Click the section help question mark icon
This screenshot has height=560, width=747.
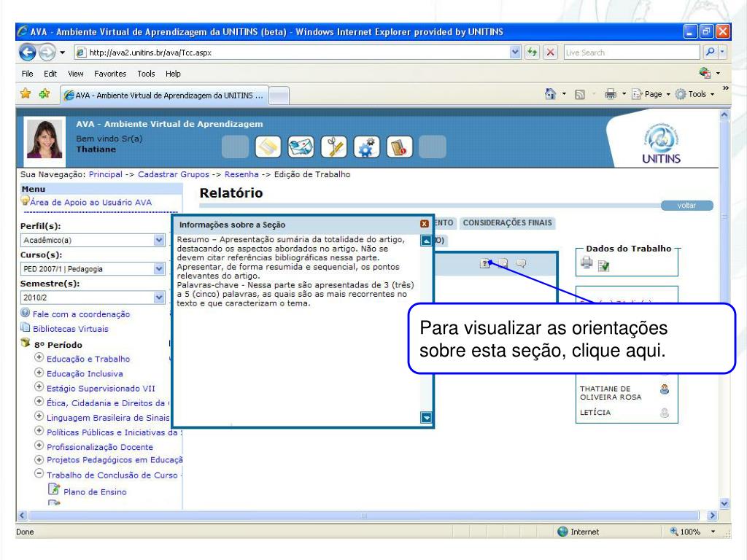point(485,262)
